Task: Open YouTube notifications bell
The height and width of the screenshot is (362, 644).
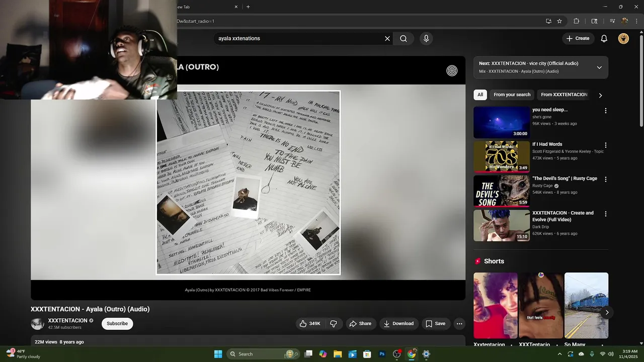Action: tap(604, 39)
